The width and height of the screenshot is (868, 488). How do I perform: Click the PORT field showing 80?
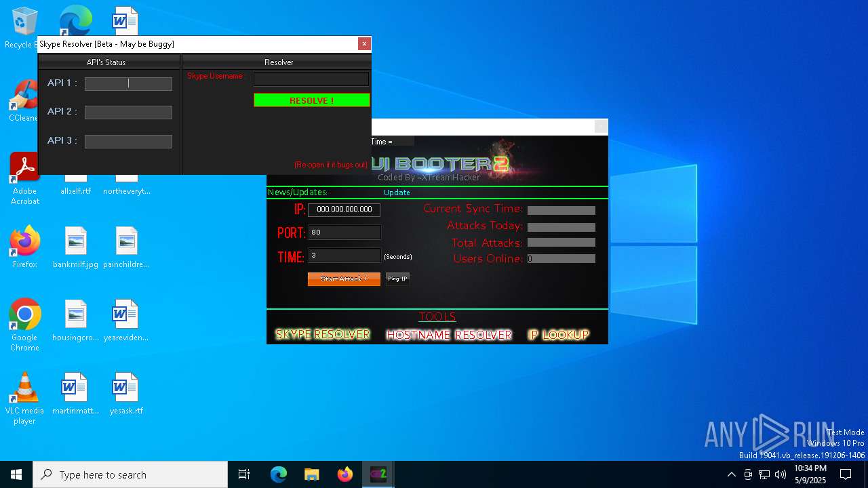344,232
